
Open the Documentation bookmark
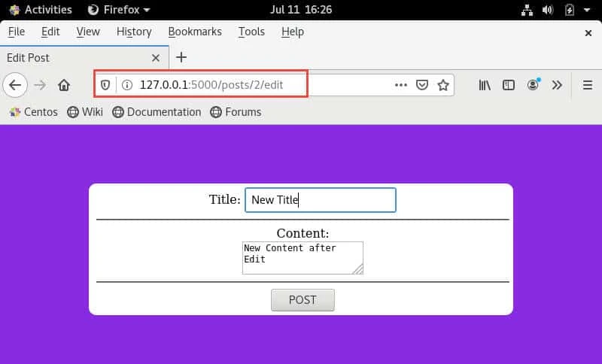click(157, 112)
